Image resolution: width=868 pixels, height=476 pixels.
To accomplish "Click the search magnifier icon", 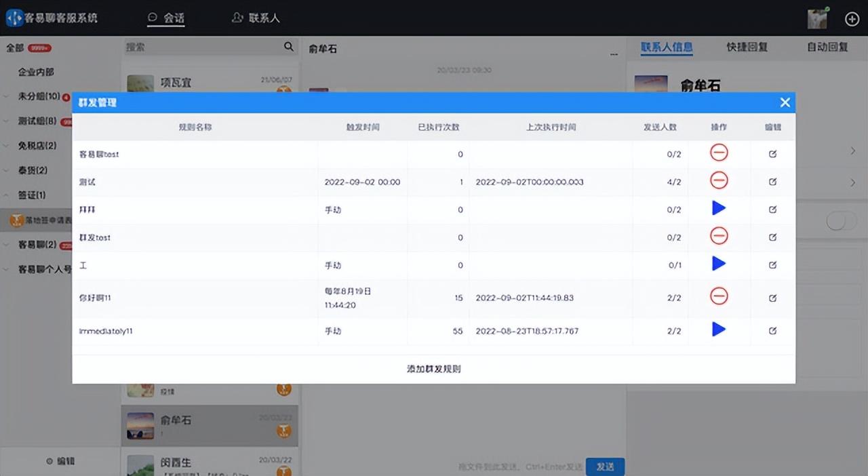I will click(x=288, y=47).
